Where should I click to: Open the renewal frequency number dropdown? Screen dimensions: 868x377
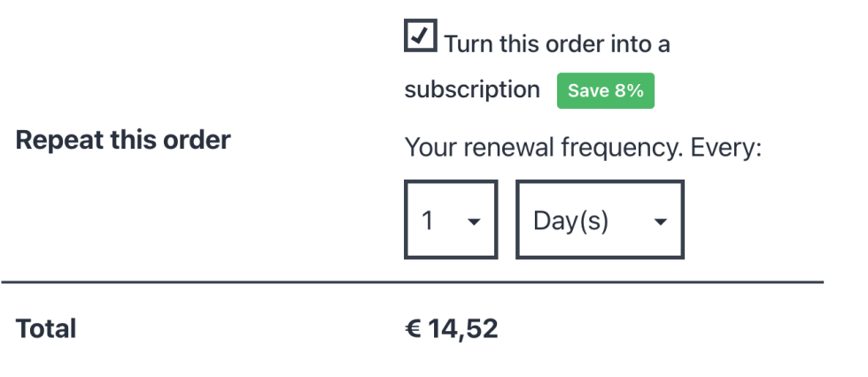coord(451,220)
